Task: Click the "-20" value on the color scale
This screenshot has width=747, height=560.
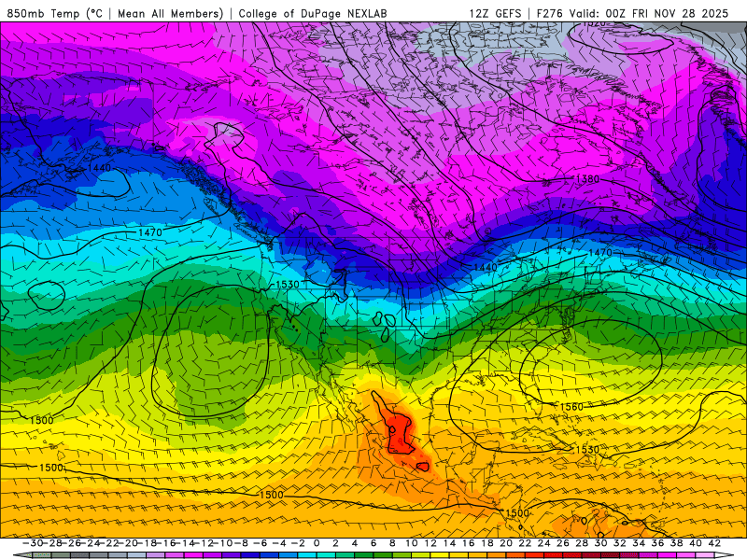Action: [128, 543]
